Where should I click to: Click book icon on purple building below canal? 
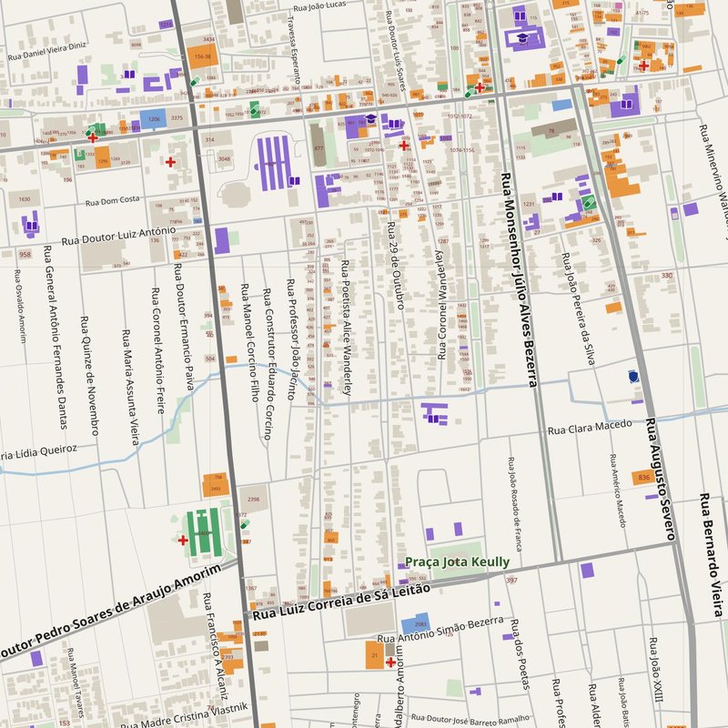pyautogui.click(x=433, y=419)
